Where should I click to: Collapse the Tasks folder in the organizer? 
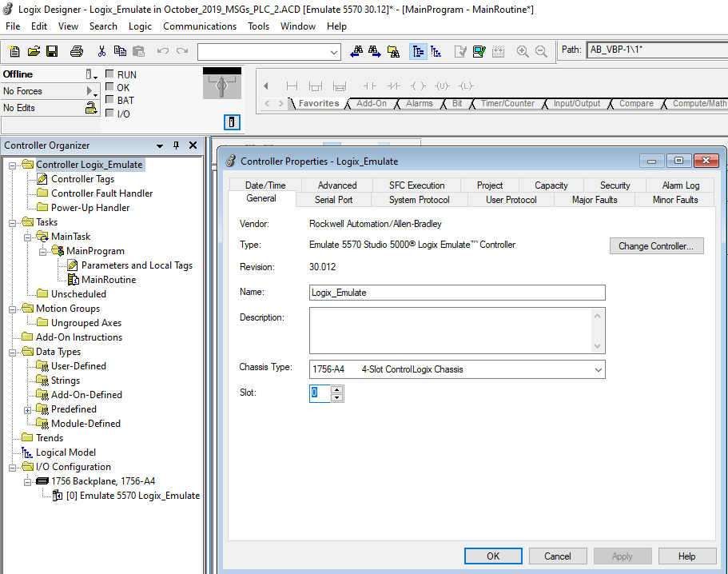click(x=13, y=223)
